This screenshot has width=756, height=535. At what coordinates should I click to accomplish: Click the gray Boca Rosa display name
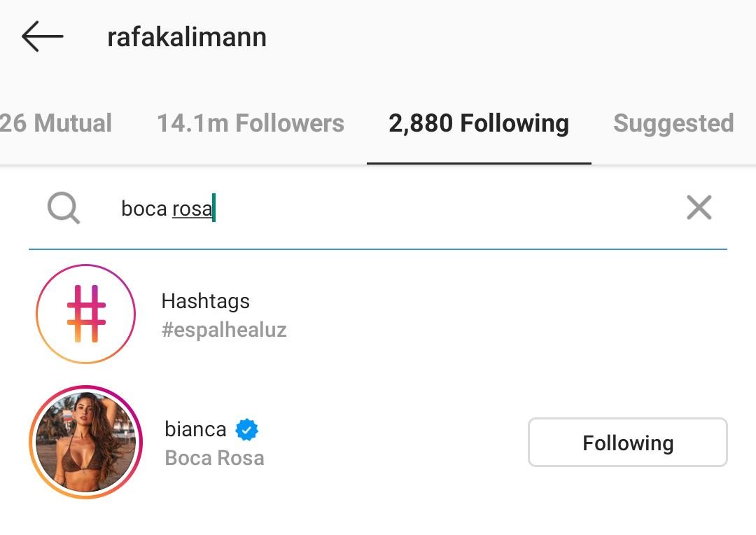pos(214,458)
